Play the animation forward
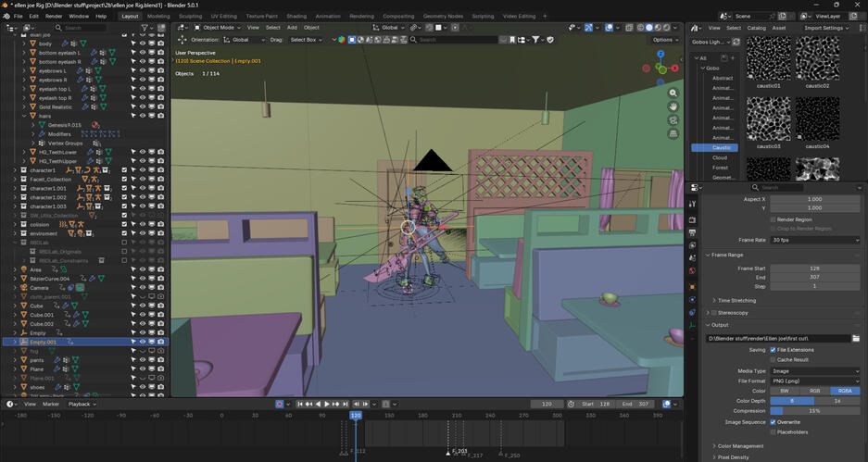The width and height of the screenshot is (868, 462). coord(327,404)
